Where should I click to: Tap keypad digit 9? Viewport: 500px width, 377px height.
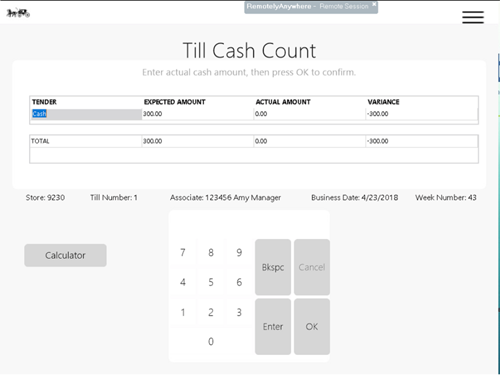239,252
